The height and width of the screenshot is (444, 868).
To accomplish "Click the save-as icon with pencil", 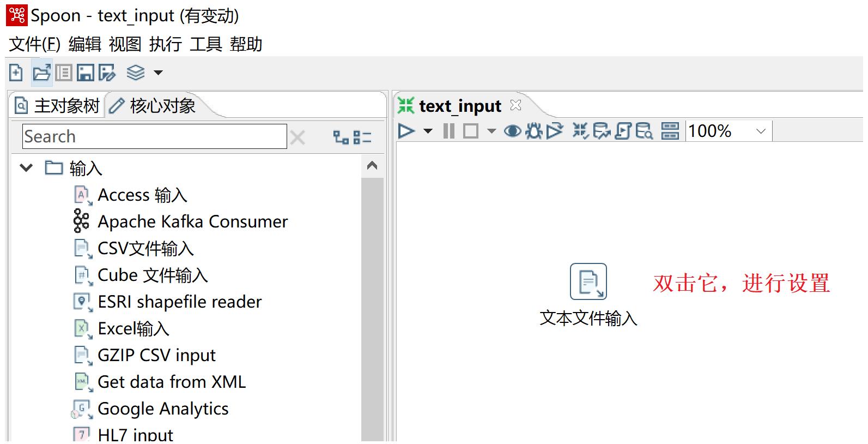I will (107, 73).
